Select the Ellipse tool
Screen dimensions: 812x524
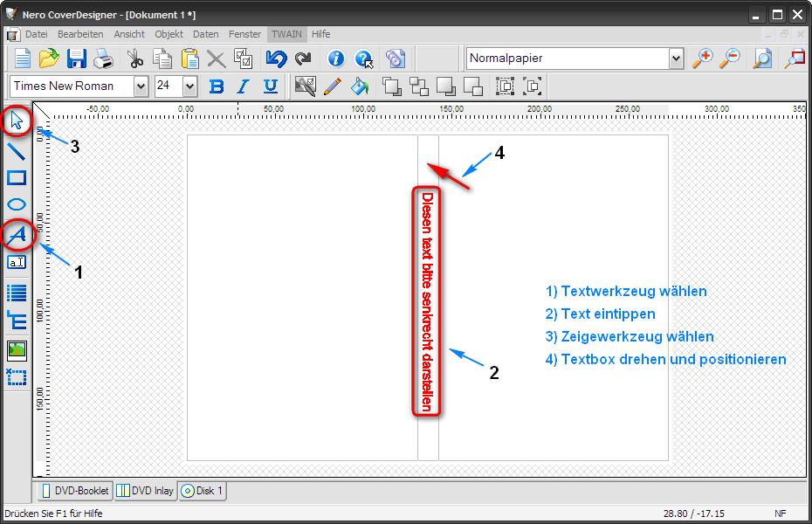[x=17, y=204]
